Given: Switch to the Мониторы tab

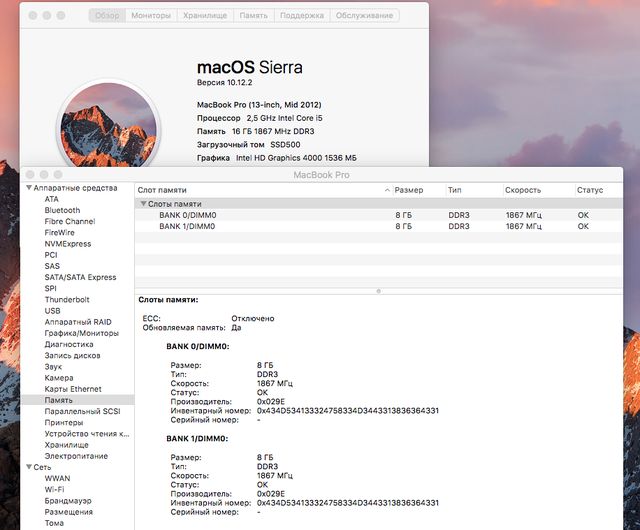Looking at the screenshot, I should tap(151, 16).
